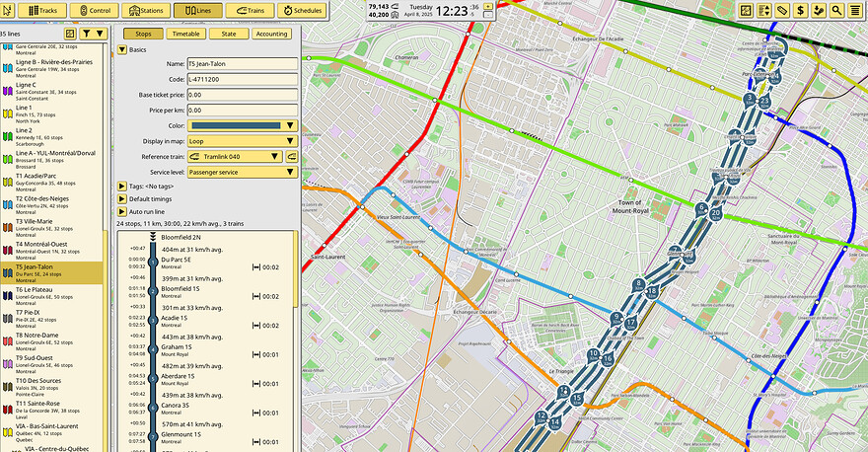Open the Control signals panel
868x452 pixels.
coord(94,10)
